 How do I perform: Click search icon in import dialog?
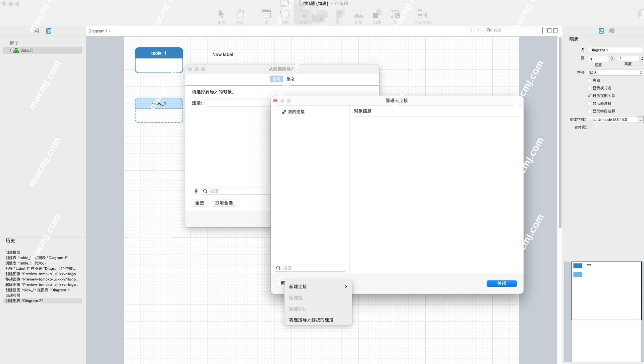click(x=205, y=191)
